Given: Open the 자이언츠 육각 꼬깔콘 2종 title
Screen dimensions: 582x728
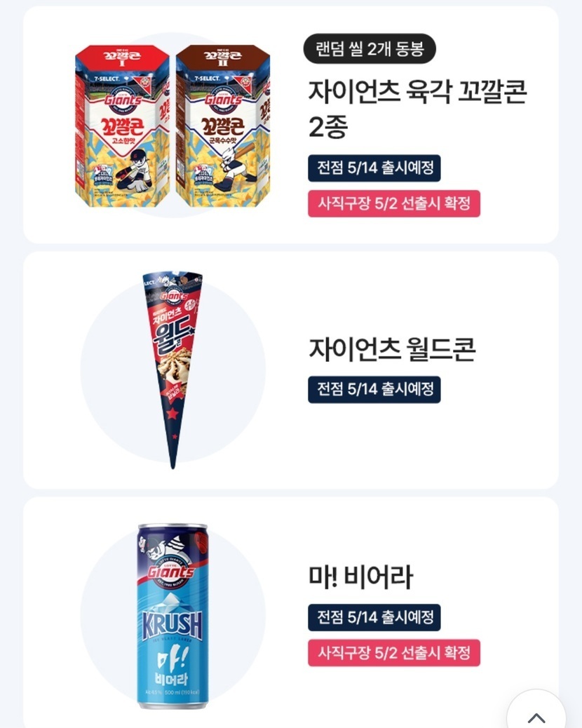Looking at the screenshot, I should (x=418, y=109).
